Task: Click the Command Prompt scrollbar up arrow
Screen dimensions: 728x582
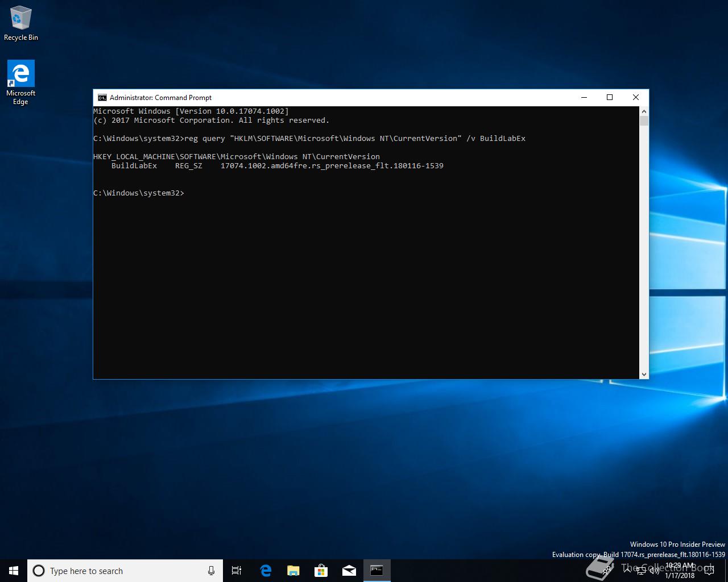Action: tap(644, 111)
